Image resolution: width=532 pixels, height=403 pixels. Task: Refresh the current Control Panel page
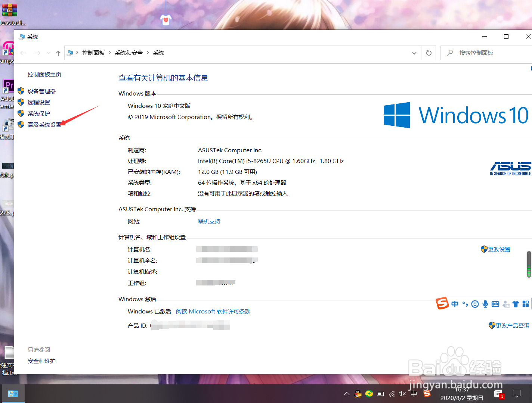pos(428,53)
